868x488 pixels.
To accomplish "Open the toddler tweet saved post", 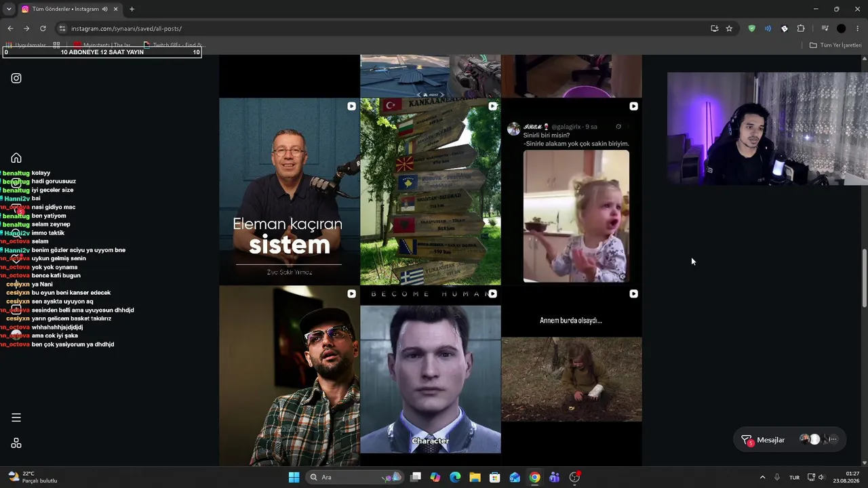I will click(x=572, y=192).
